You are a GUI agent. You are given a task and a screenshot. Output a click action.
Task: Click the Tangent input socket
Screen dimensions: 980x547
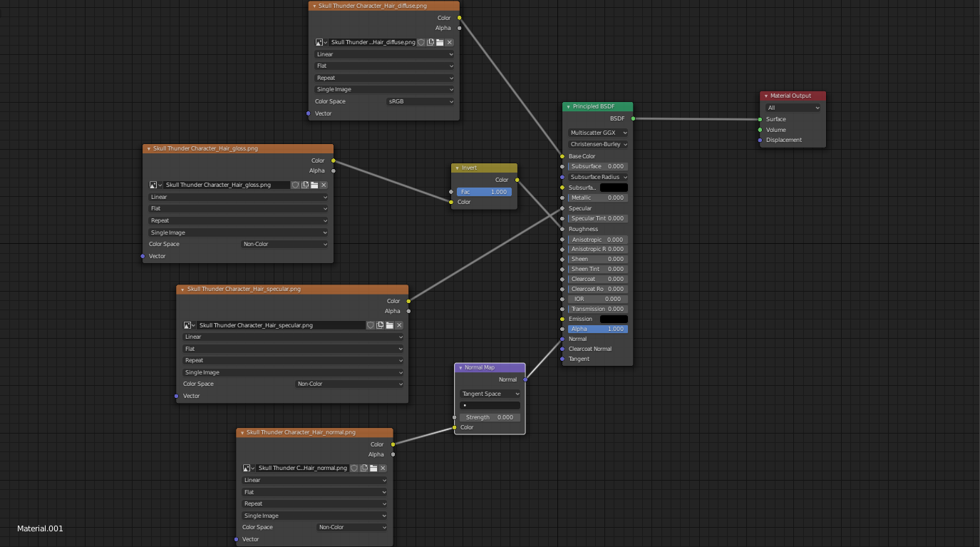[562, 359]
